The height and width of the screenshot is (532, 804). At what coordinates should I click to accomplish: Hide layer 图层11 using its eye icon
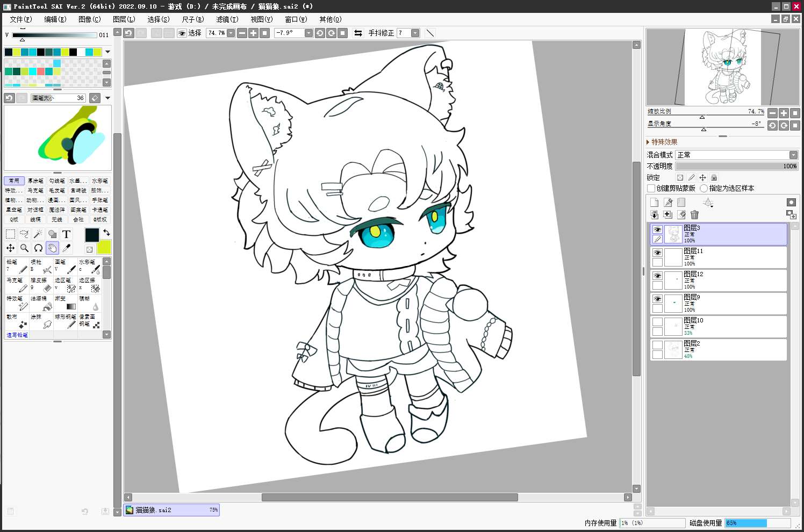[657, 253]
